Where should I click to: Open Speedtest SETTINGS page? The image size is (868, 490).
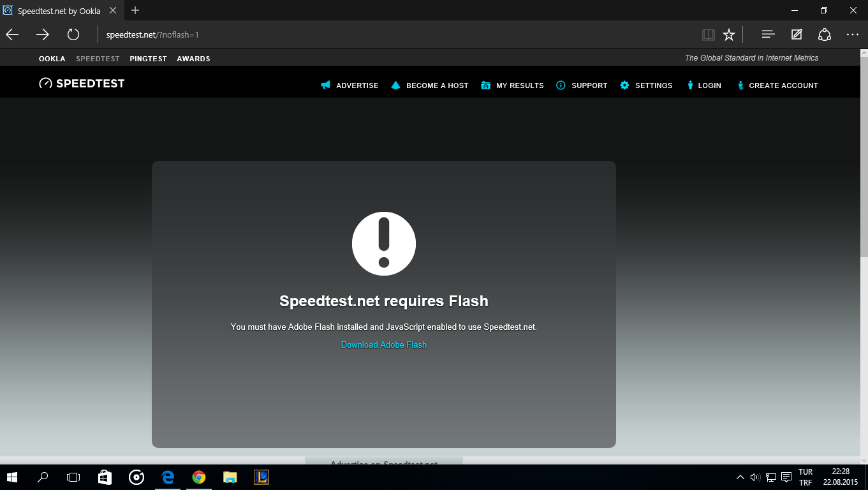[646, 85]
